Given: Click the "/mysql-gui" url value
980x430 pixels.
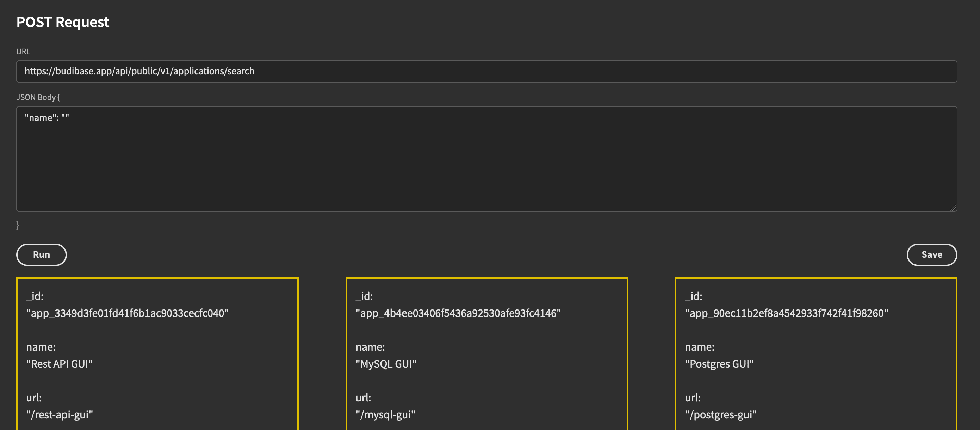Looking at the screenshot, I should (x=385, y=414).
